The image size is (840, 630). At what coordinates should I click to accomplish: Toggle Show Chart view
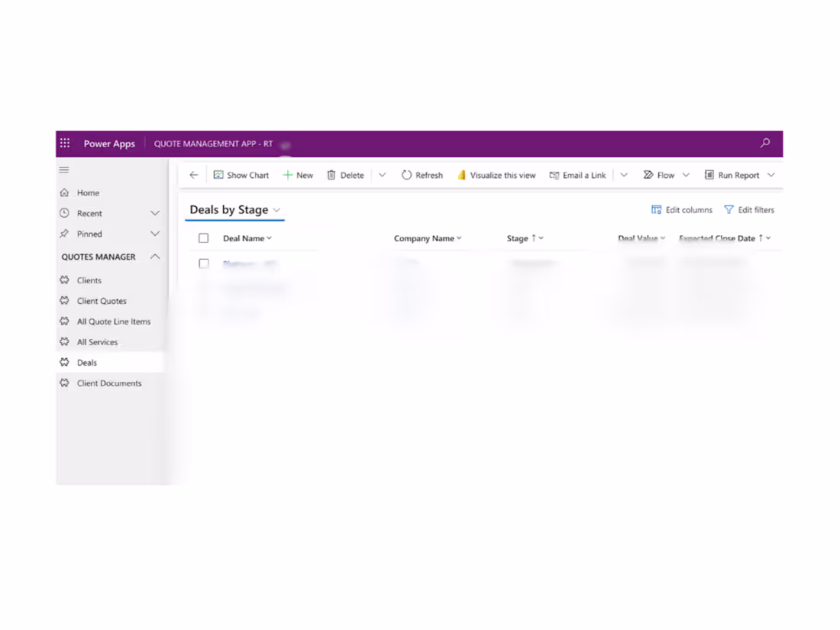241,175
